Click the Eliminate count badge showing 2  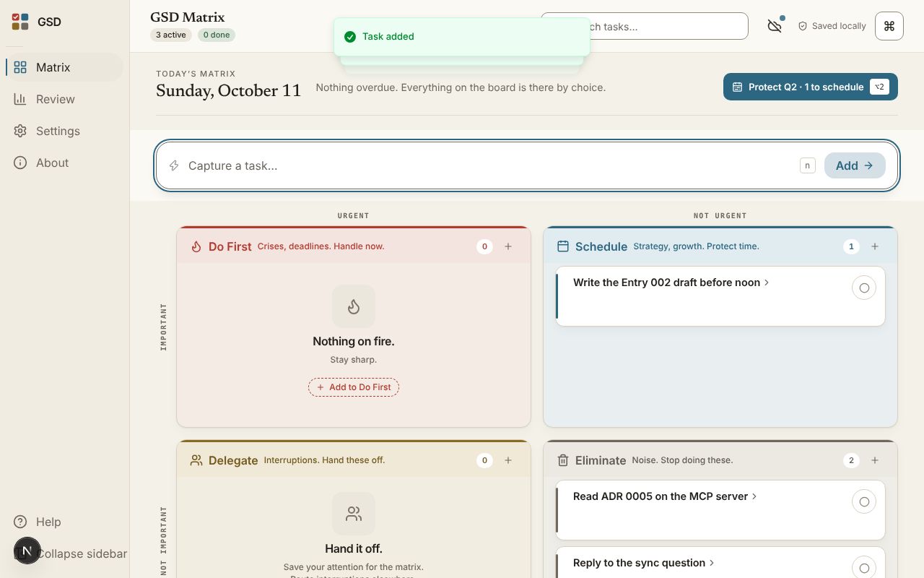[851, 460]
